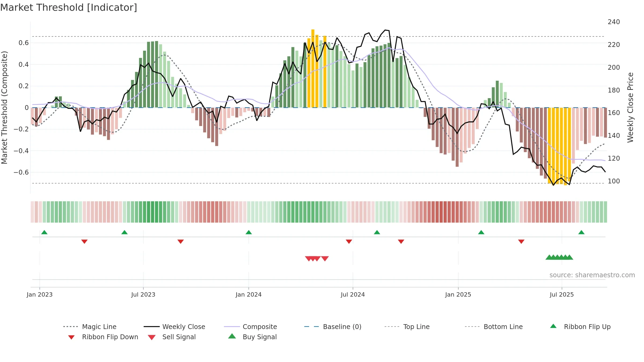Click the green Ribbon Flip Up legend triangle
The height and width of the screenshot is (362, 644).
click(553, 326)
